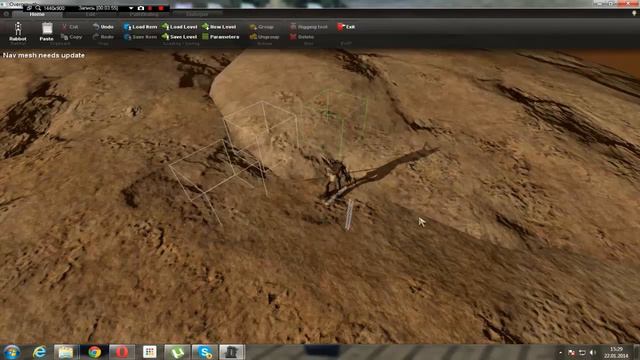Open uTorrent from taskbar
Screen dimensions: 640x360
pos(177,352)
